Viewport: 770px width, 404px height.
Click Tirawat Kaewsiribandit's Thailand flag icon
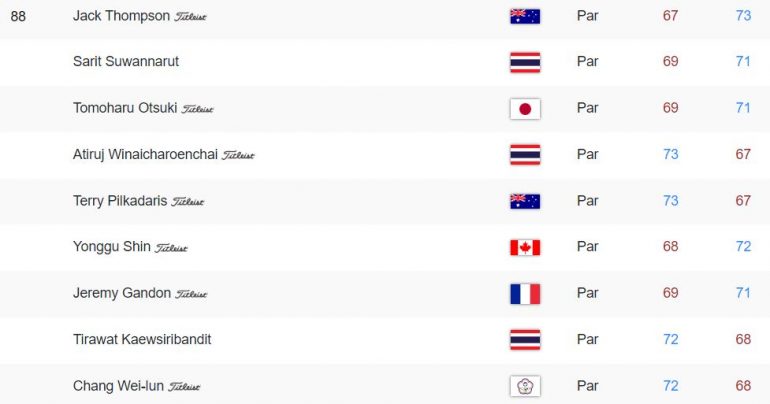pos(525,340)
